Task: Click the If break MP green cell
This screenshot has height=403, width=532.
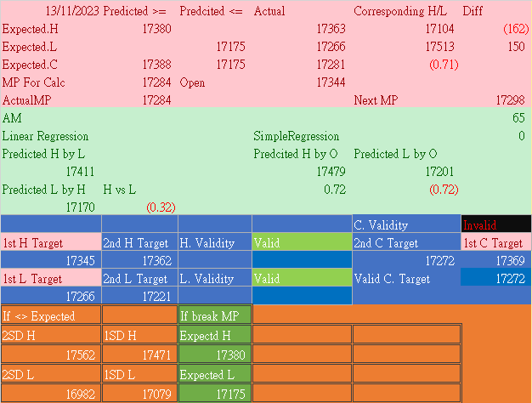Action: click(x=214, y=316)
